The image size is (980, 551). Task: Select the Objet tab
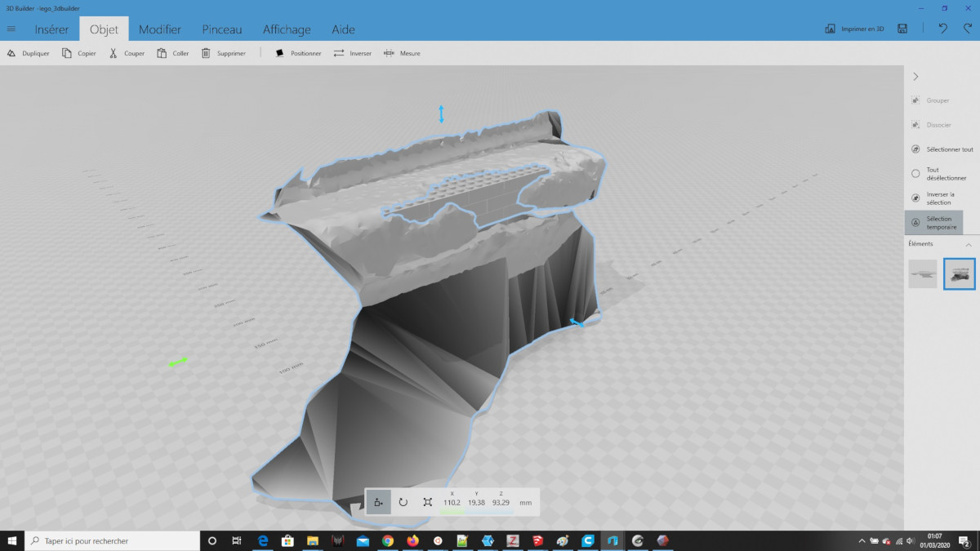pyautogui.click(x=104, y=29)
